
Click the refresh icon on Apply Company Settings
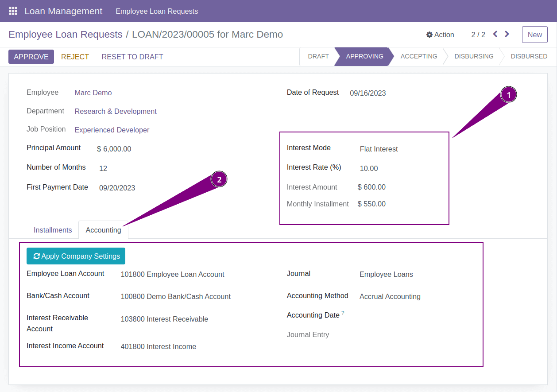coord(36,256)
